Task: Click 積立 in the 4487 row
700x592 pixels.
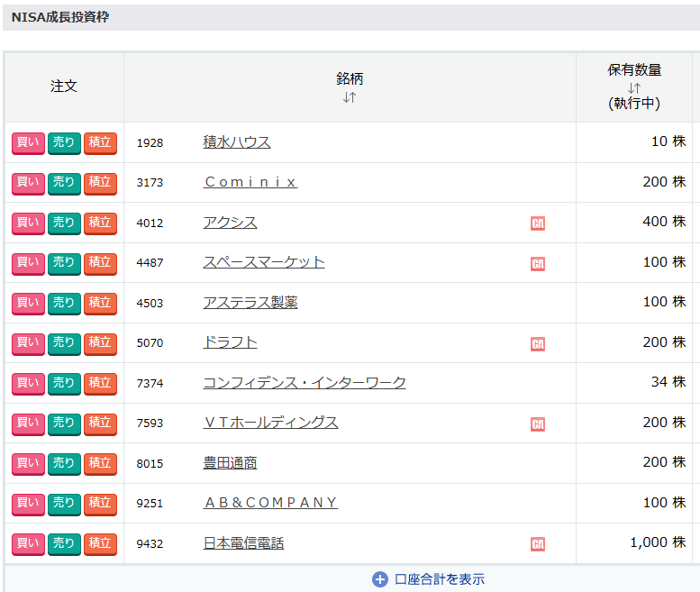Action: tap(100, 264)
